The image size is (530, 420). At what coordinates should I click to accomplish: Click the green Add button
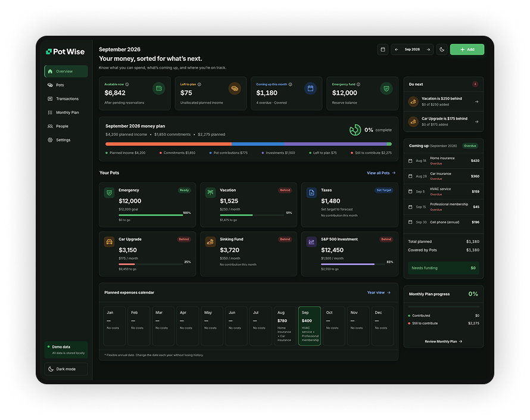tap(467, 49)
